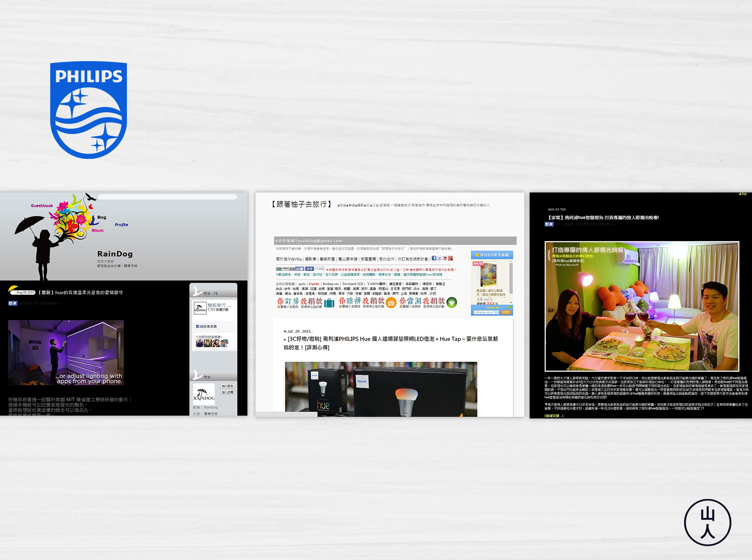Open the hue box product photo
The image size is (752, 560).
(x=381, y=389)
